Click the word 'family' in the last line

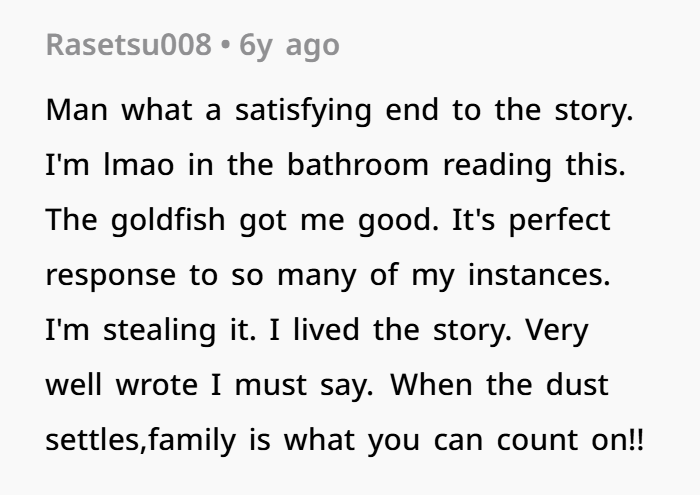[x=192, y=441]
